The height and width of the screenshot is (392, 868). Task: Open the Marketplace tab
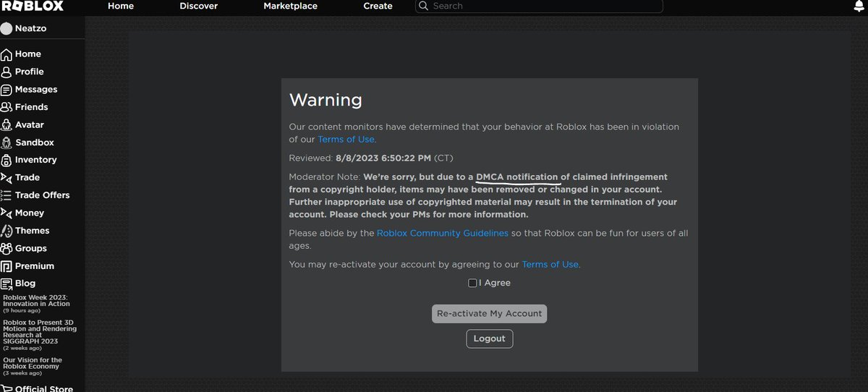pyautogui.click(x=290, y=6)
